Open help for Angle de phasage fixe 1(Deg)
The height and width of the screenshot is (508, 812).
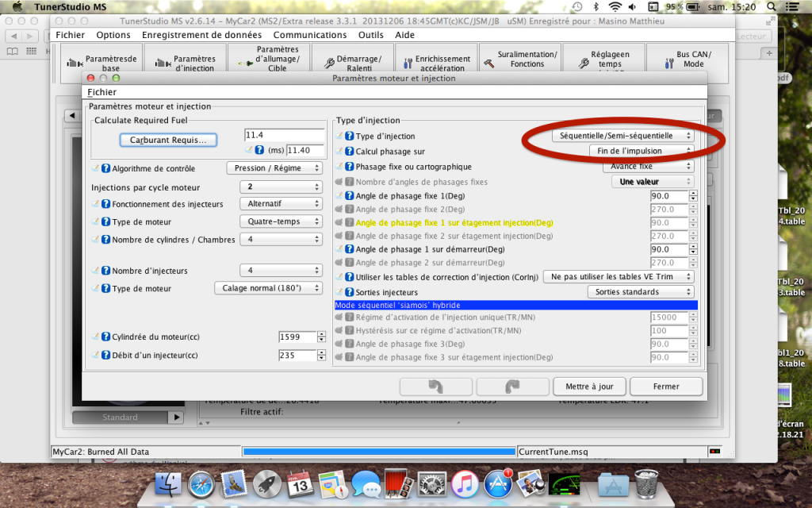(x=350, y=195)
